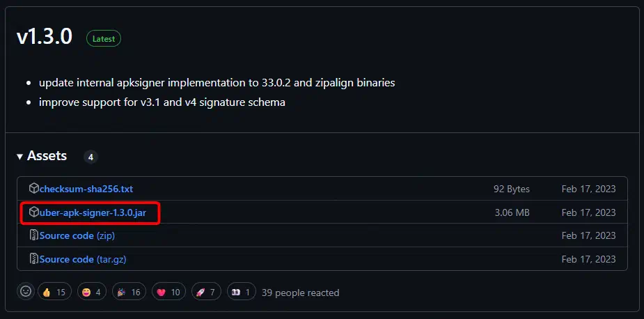React with the laugh emoji

[x=93, y=292]
